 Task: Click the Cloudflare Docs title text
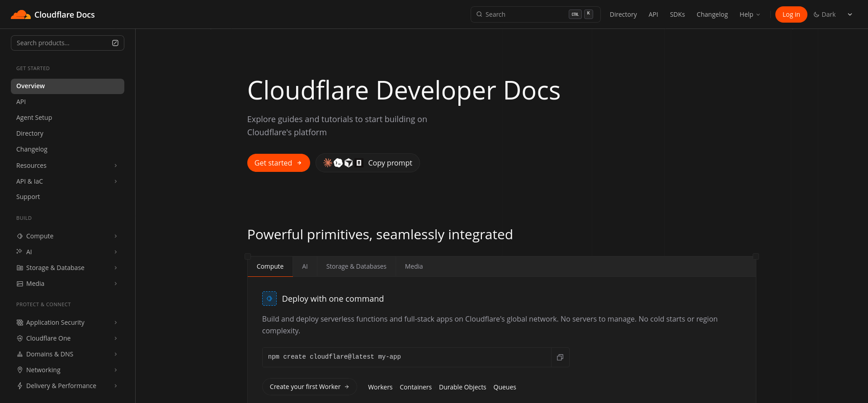coord(65,14)
